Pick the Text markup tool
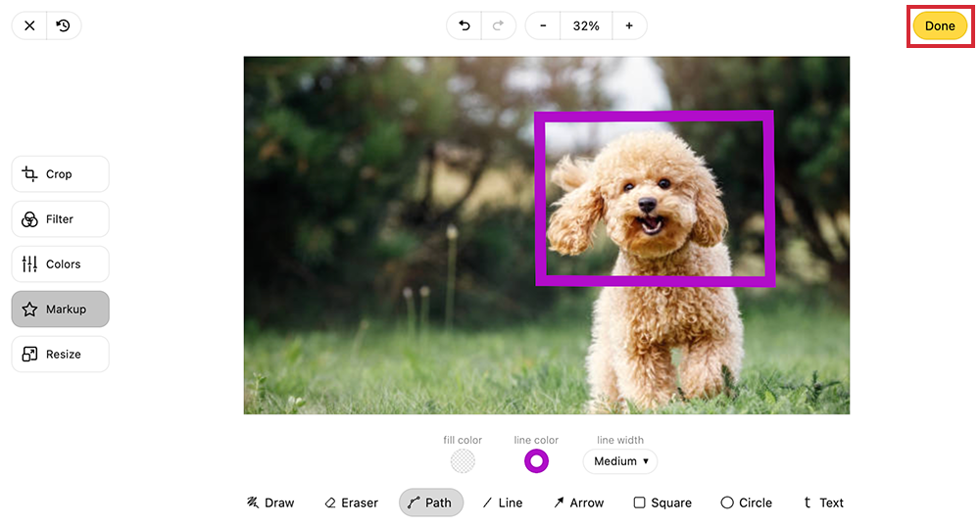The height and width of the screenshot is (526, 980). (x=822, y=502)
